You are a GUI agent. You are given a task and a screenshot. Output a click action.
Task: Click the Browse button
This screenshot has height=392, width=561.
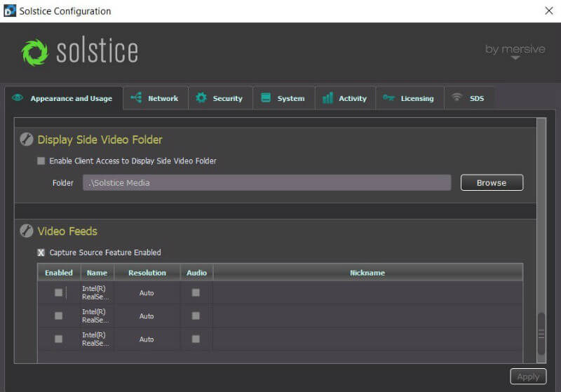(492, 183)
